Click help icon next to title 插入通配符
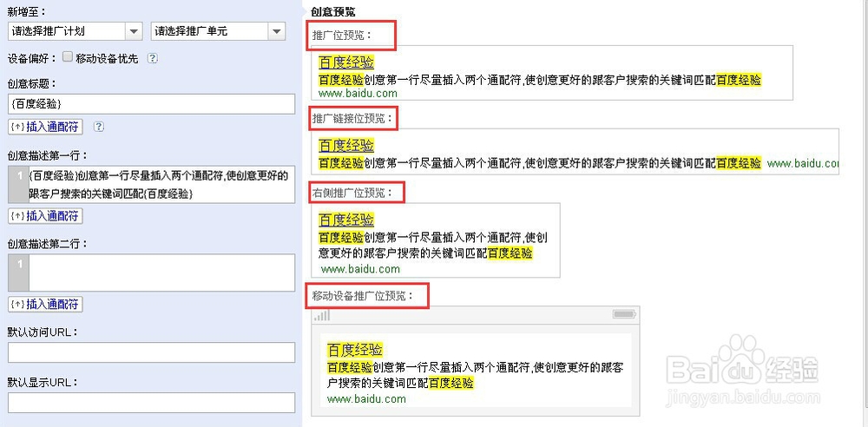868x427 pixels. [99, 127]
